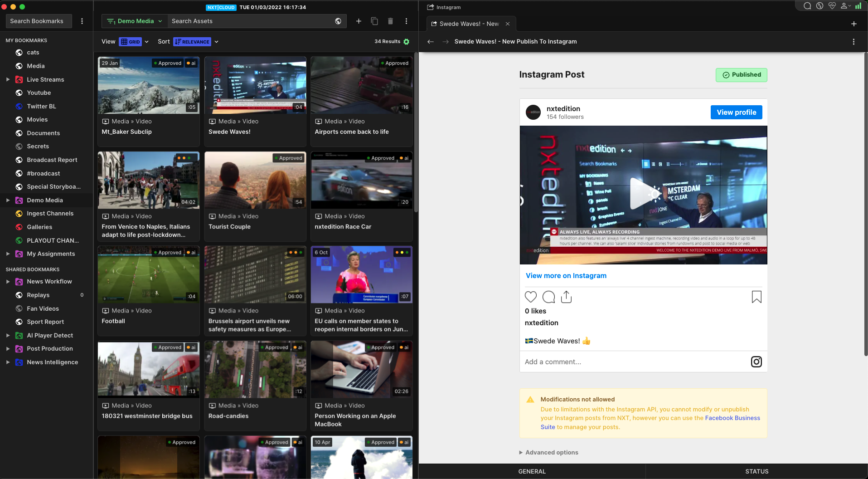Expand the AI Player Detect arrow
The height and width of the screenshot is (479, 868).
point(8,335)
